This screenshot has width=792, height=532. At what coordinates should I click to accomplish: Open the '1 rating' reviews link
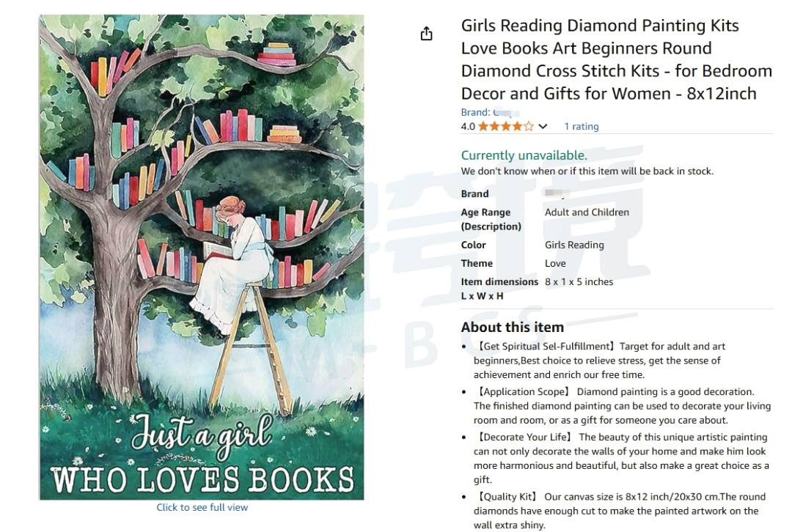pos(582,126)
